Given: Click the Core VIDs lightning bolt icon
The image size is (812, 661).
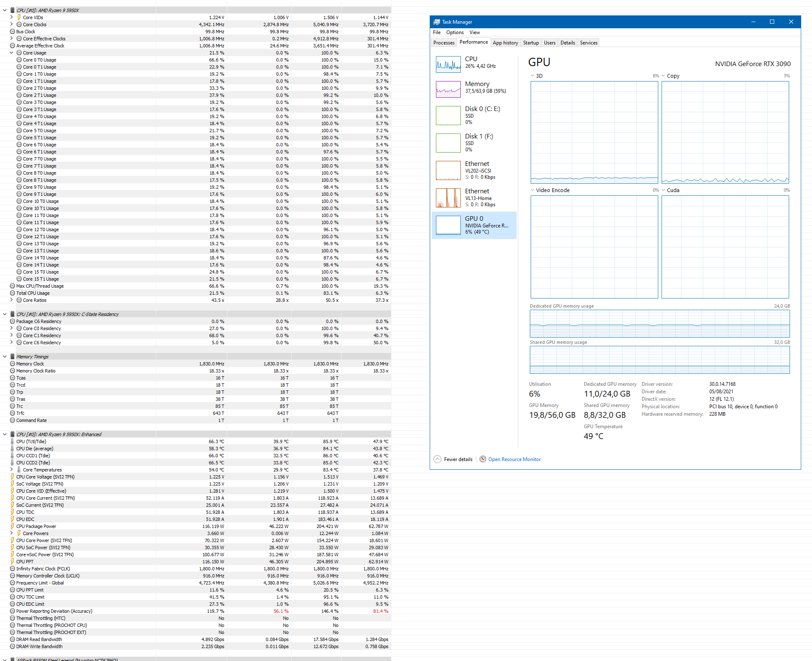Looking at the screenshot, I should (19, 17).
